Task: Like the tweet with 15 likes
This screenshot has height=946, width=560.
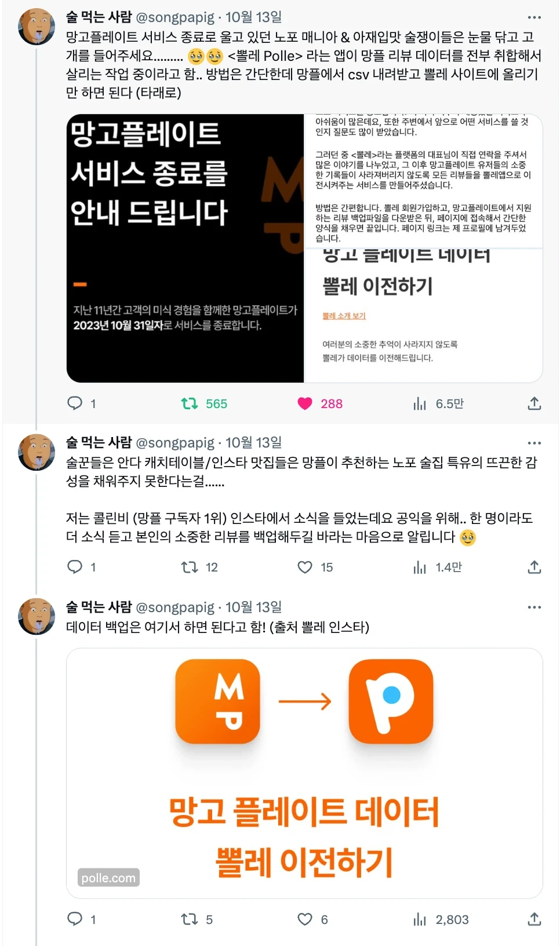Action: click(x=305, y=567)
